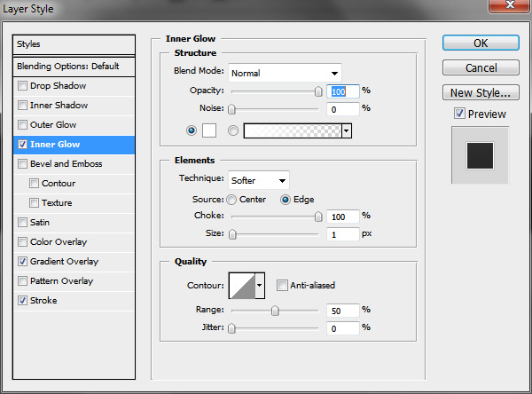Click the Color Overlay label text

59,242
